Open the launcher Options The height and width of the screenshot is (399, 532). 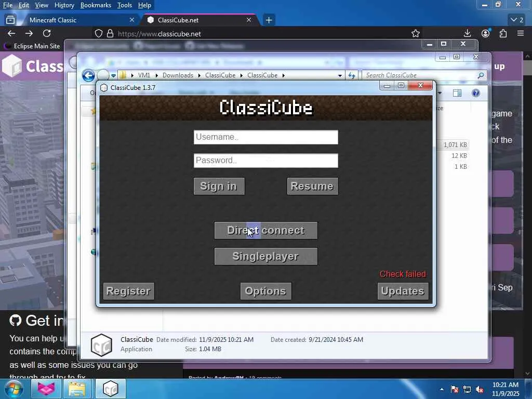point(265,291)
